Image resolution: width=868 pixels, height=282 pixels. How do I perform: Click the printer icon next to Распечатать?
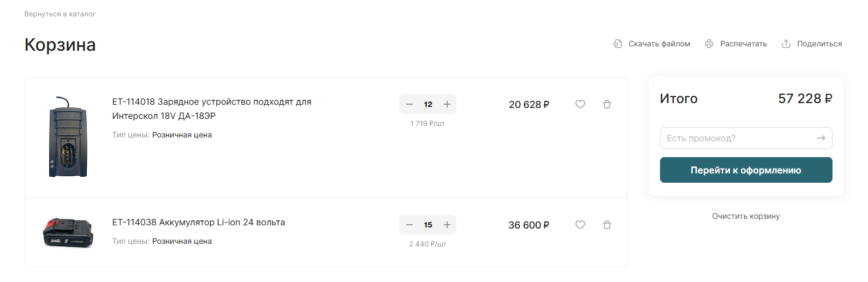[x=709, y=44]
